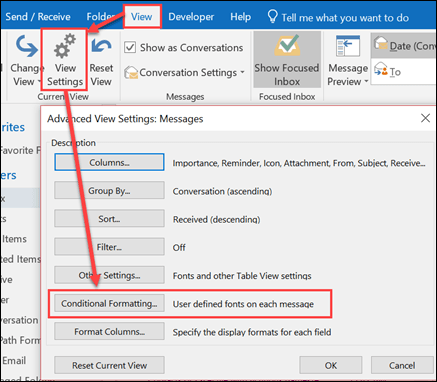Click 'Specify the display formats for each field'
This screenshot has height=382, width=437.
[x=252, y=332]
